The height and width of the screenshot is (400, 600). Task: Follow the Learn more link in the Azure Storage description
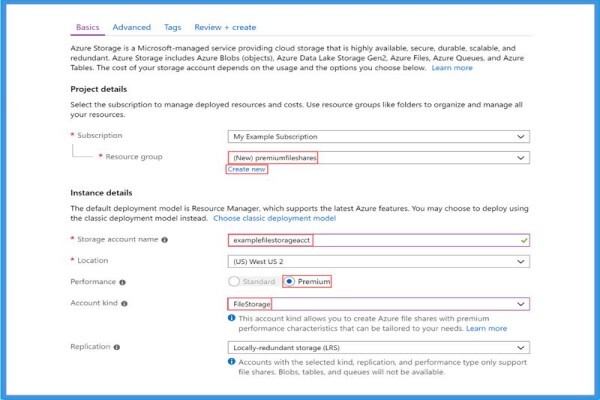pyautogui.click(x=452, y=68)
